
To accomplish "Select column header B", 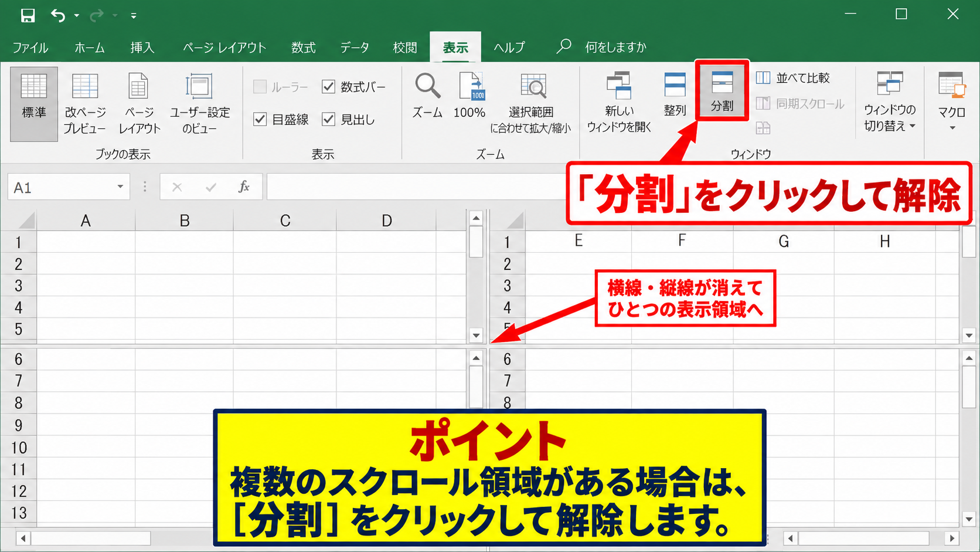I will (x=184, y=221).
